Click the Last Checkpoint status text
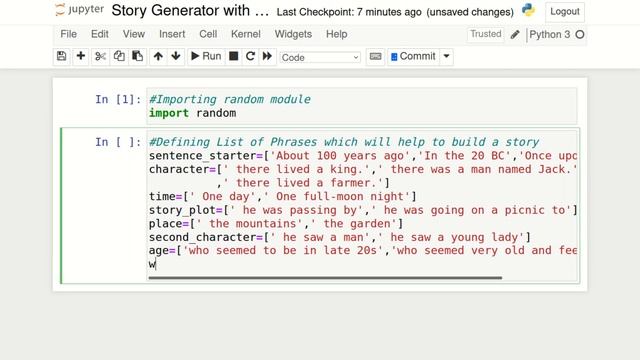Screen dimensions: 640x360 (x=349, y=12)
